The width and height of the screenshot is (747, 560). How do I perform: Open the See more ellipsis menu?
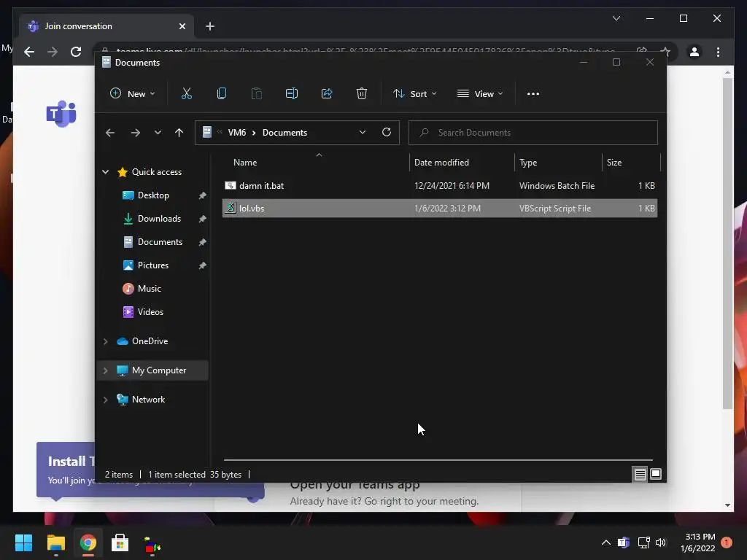533,94
